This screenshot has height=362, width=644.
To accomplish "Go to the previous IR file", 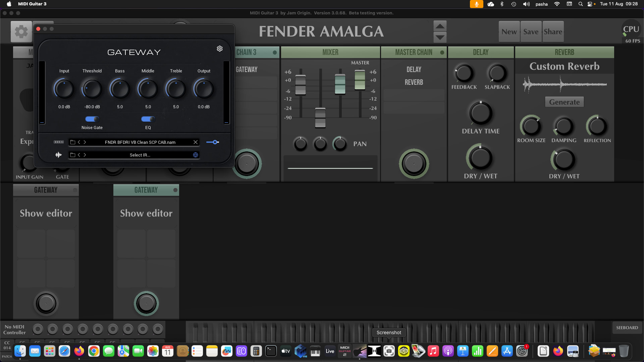I will 79,155.
